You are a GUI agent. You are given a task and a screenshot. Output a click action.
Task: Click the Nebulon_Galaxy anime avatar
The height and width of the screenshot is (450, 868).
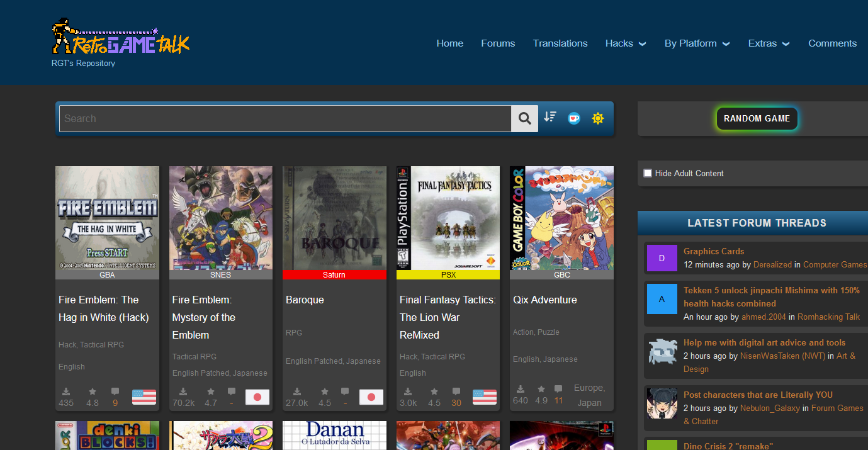(662, 403)
